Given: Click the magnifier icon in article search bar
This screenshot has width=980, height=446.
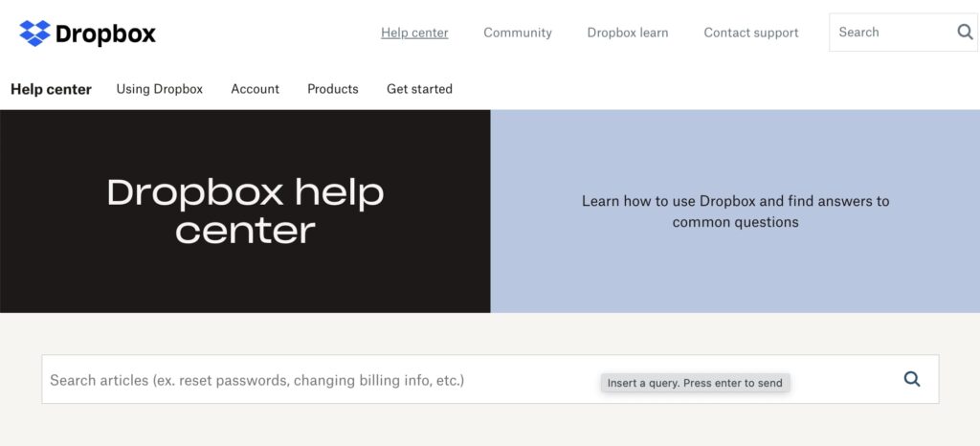Looking at the screenshot, I should point(912,379).
